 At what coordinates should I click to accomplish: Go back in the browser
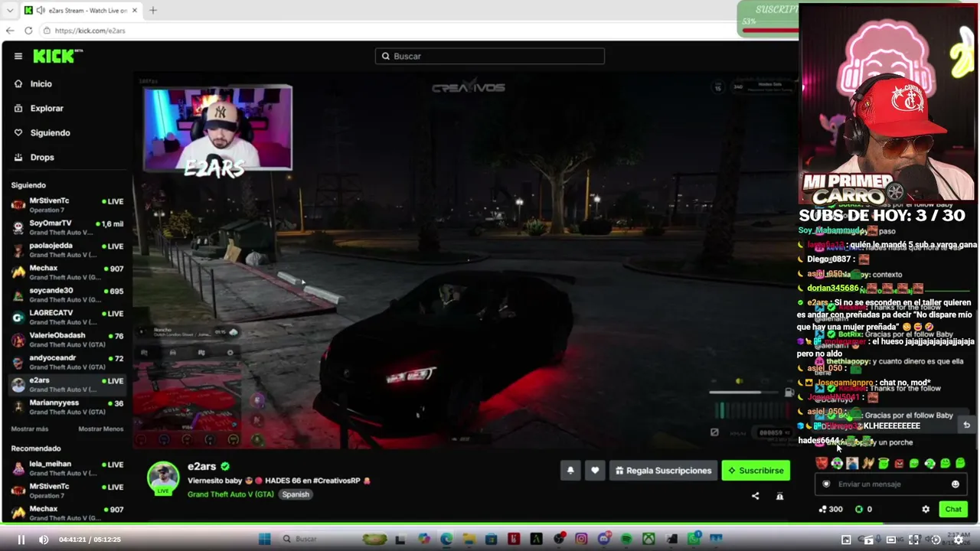(x=10, y=31)
